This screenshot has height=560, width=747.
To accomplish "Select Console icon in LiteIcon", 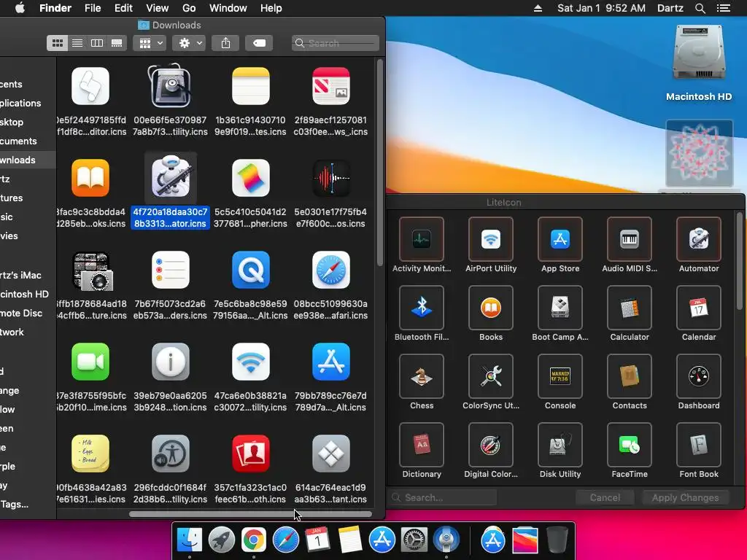I will pos(560,376).
